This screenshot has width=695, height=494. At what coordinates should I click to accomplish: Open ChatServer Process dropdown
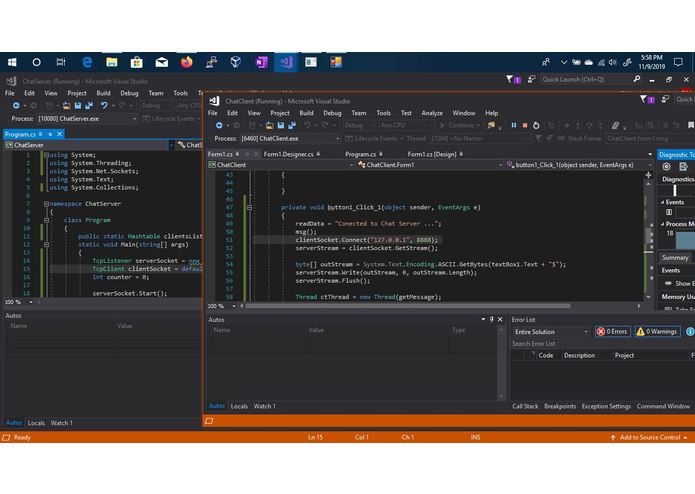[x=135, y=119]
